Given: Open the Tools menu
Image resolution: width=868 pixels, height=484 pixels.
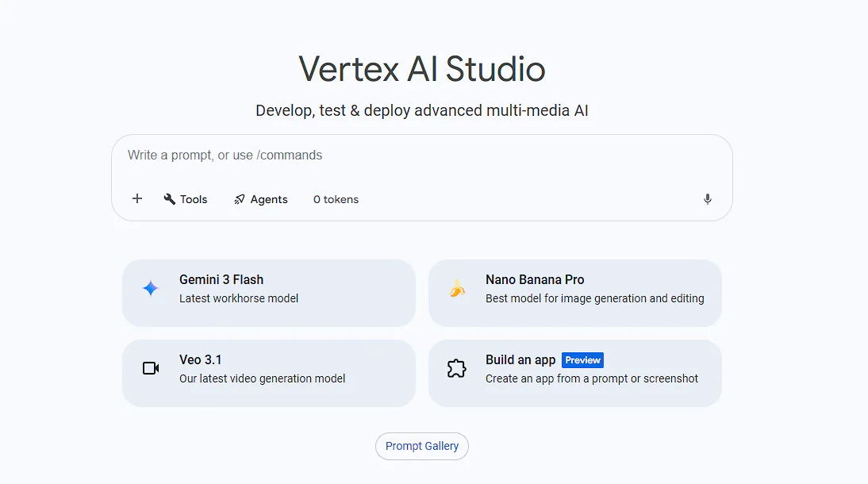Looking at the screenshot, I should (186, 198).
